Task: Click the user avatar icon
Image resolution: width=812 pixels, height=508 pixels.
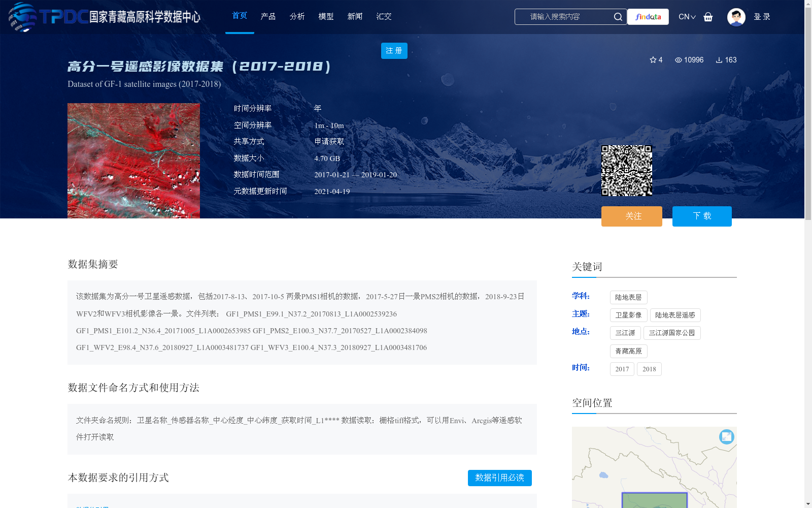Action: (736, 17)
